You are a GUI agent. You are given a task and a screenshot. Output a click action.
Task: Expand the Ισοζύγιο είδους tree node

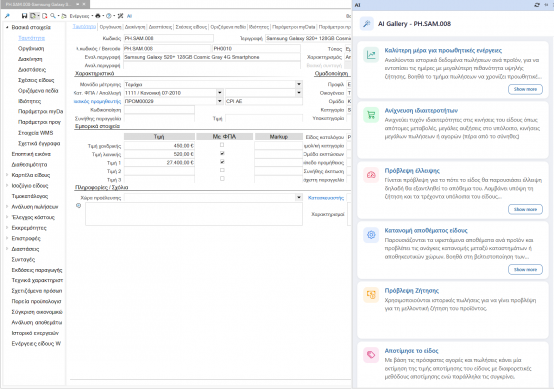coord(7,185)
